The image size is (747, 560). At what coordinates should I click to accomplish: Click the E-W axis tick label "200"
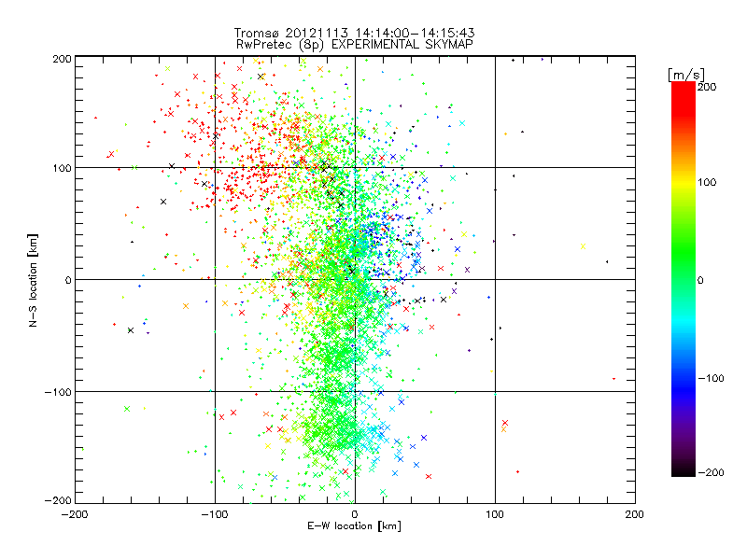pyautogui.click(x=635, y=514)
